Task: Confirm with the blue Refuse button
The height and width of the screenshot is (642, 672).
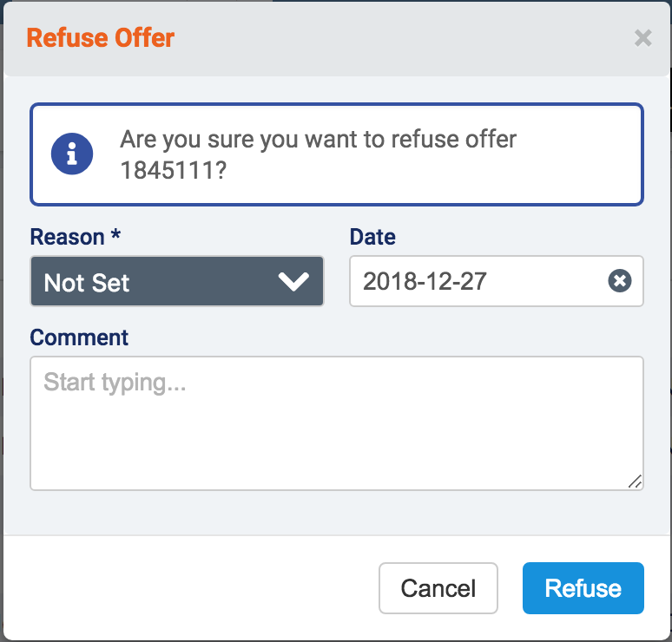Action: (x=583, y=588)
